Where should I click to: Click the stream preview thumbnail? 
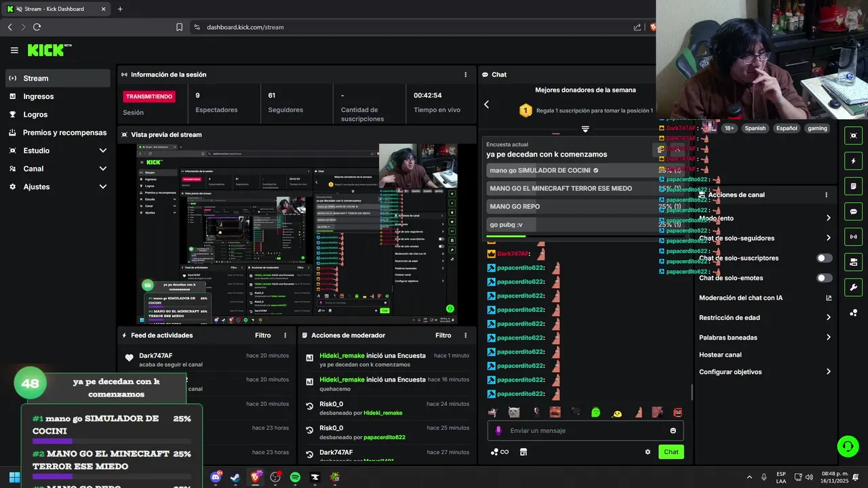[x=297, y=234]
